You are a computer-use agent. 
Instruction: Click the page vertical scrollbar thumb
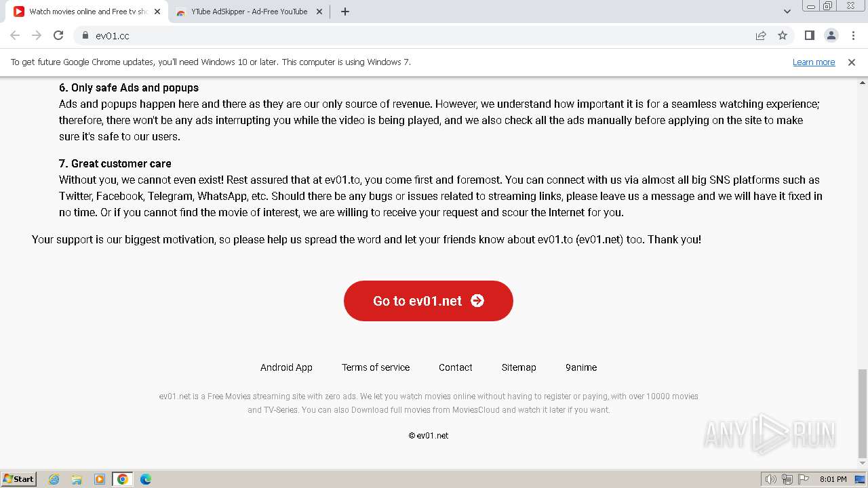tap(862, 413)
